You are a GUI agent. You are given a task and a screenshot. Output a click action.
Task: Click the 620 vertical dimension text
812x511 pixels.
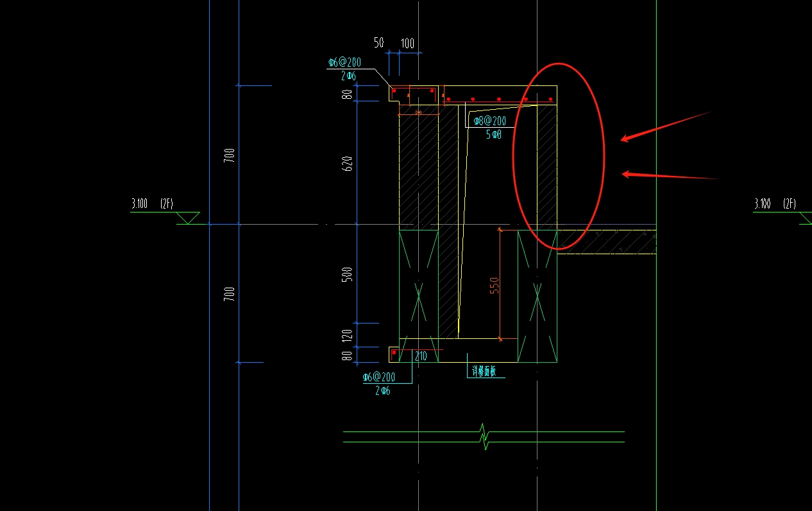[x=348, y=163]
